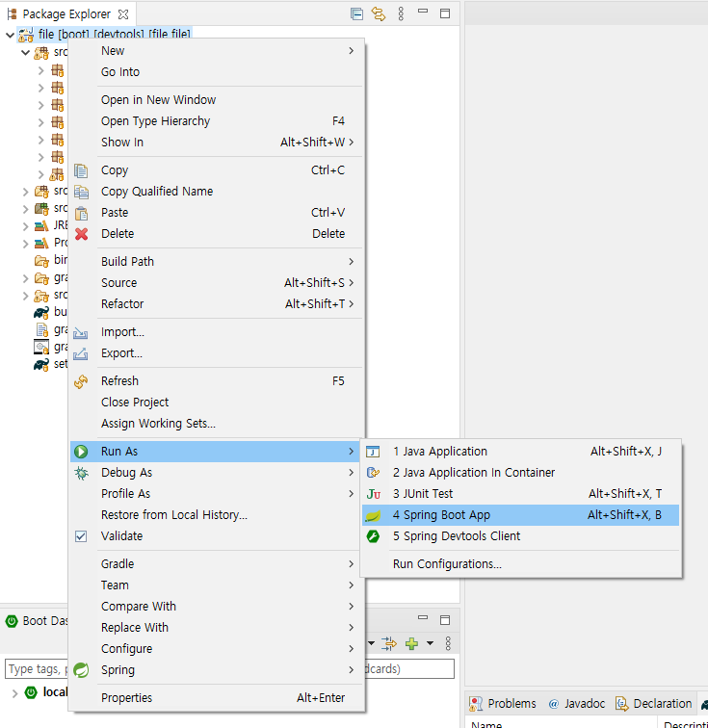Click the Boot Dashboard tab

[x=38, y=621]
